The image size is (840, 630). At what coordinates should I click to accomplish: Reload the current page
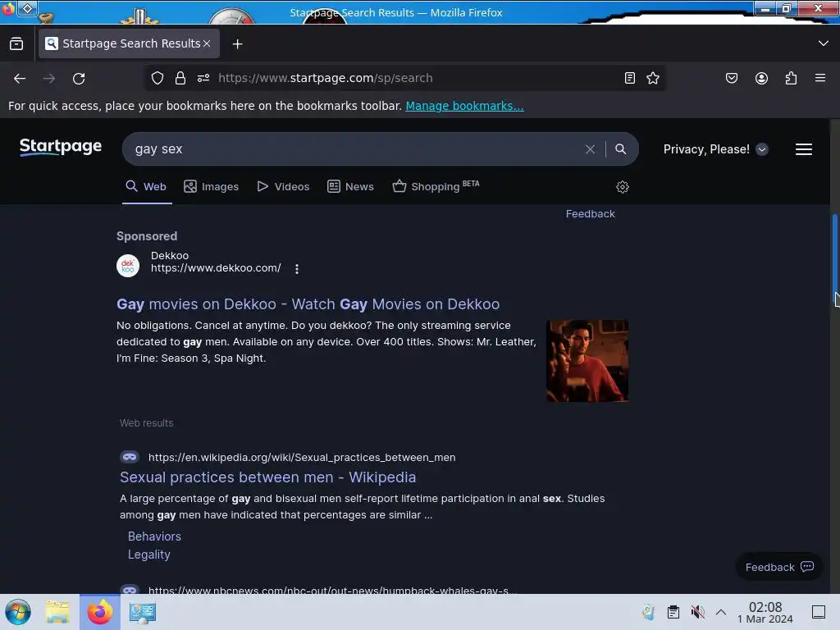79,78
